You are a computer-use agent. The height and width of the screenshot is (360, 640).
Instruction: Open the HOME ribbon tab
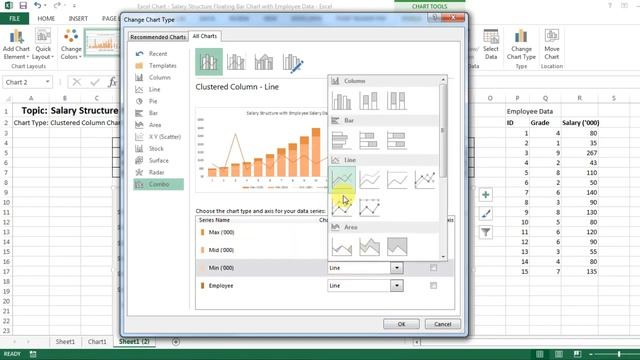click(46, 18)
